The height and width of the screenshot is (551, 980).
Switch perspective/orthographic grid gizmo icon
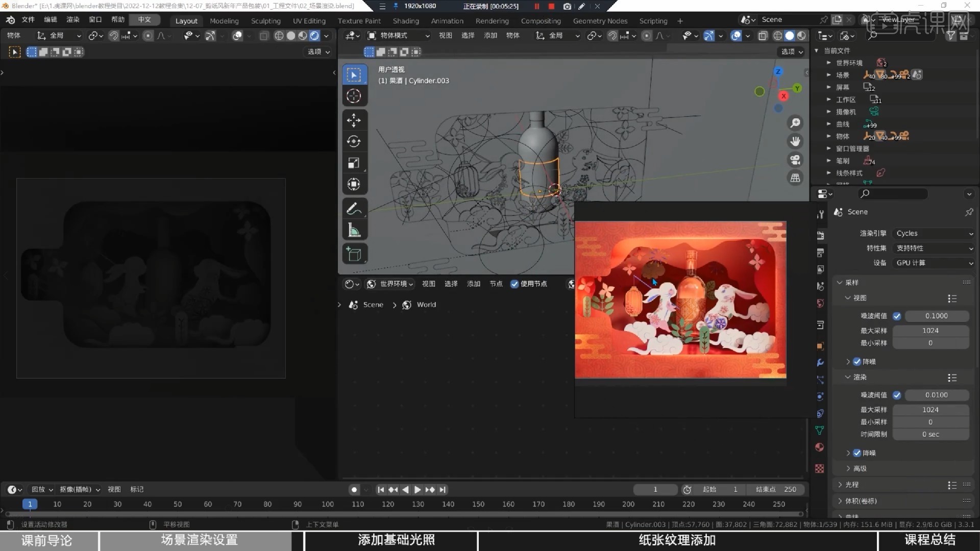pyautogui.click(x=795, y=178)
